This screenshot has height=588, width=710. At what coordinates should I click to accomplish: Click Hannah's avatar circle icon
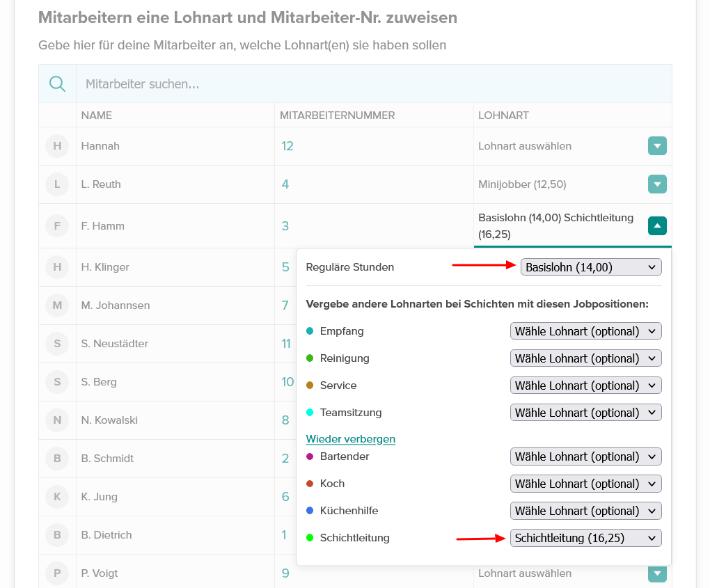pos(57,146)
